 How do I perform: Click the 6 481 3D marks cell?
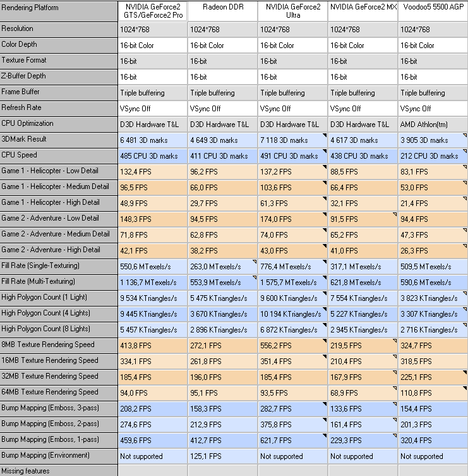tap(153, 140)
